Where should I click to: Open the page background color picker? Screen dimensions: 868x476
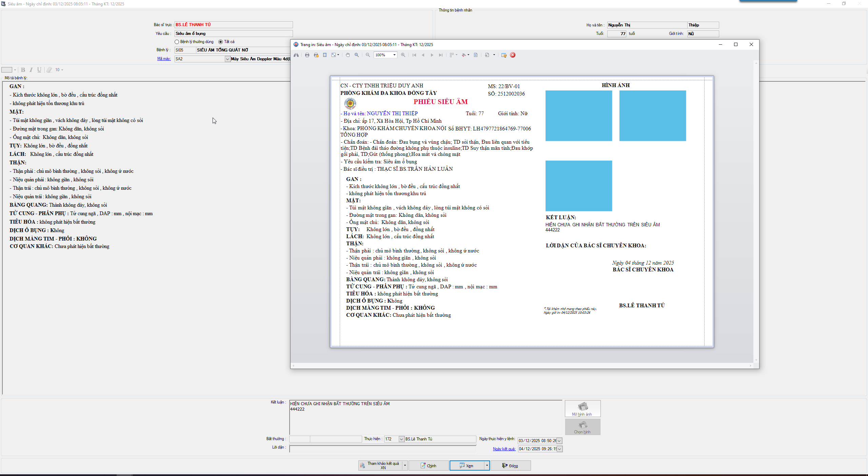tap(464, 55)
